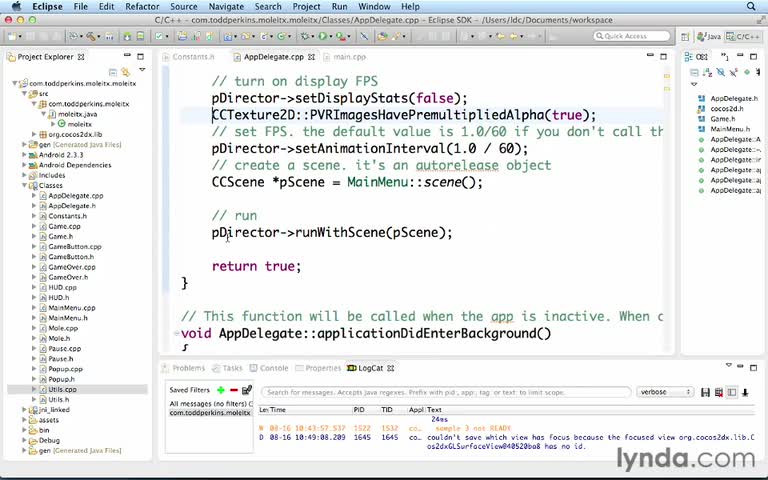
Task: Focus the LogCat message search field
Action: point(446,392)
